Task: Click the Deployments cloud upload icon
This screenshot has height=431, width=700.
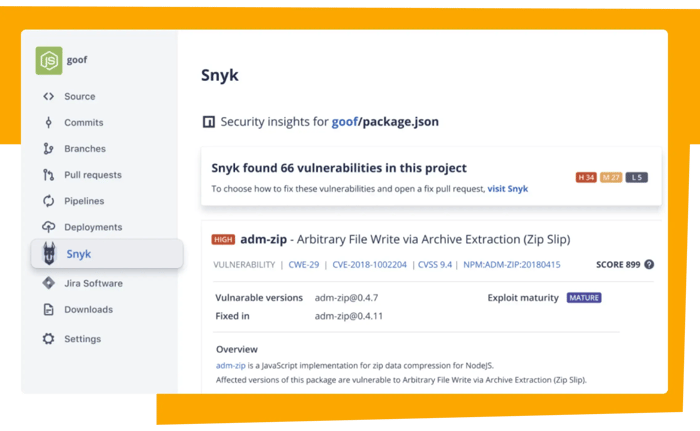Action: pyautogui.click(x=49, y=227)
